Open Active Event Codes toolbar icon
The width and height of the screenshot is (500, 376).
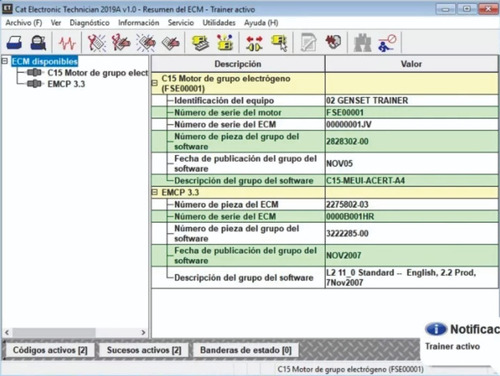coord(146,43)
